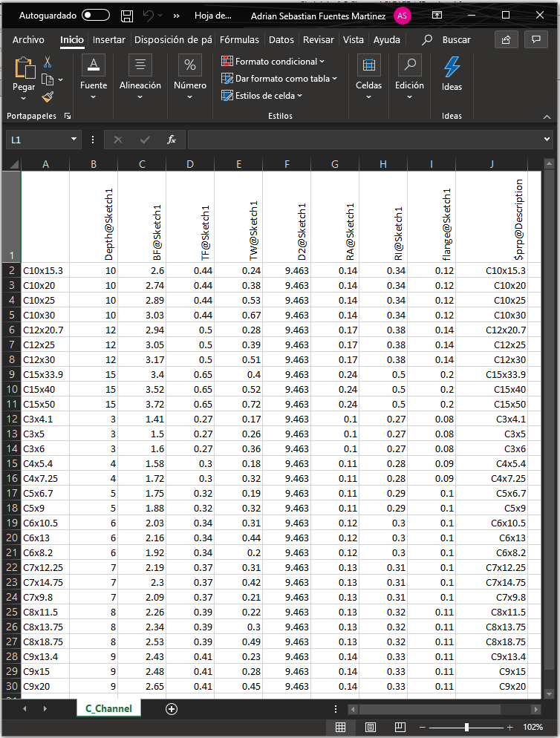This screenshot has height=738, width=560.
Task: Open the Ayuda tab
Action: pos(387,40)
